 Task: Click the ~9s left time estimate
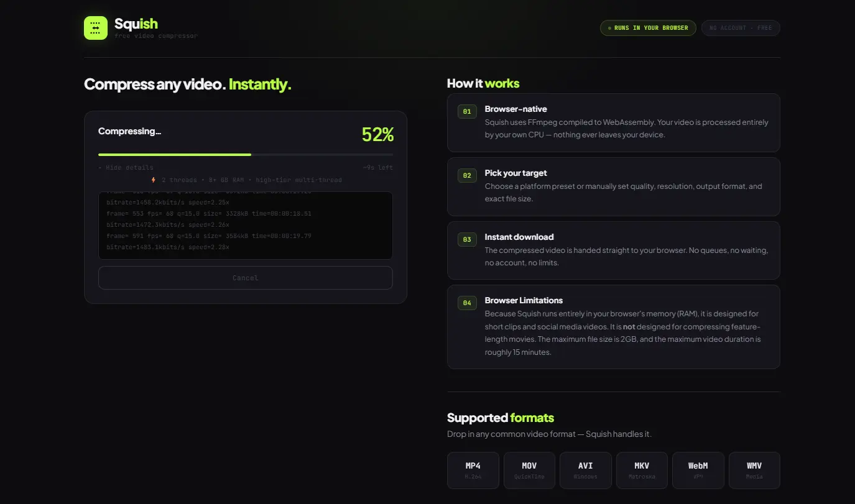point(378,167)
